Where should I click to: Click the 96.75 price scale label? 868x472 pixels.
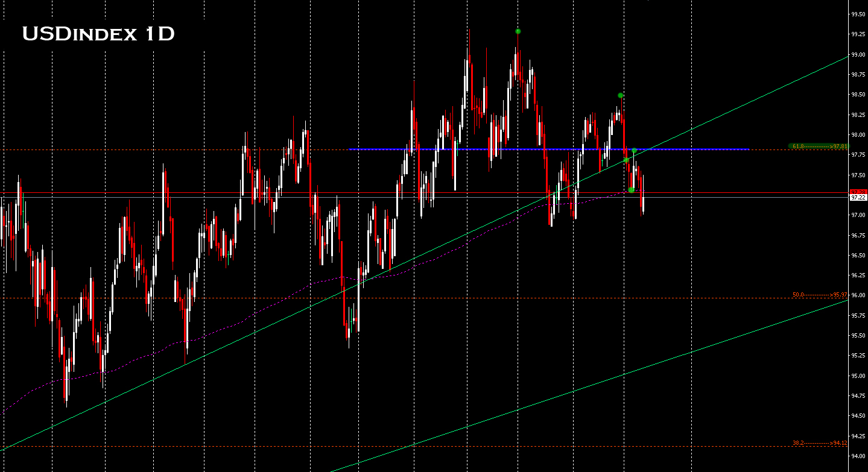coord(858,235)
